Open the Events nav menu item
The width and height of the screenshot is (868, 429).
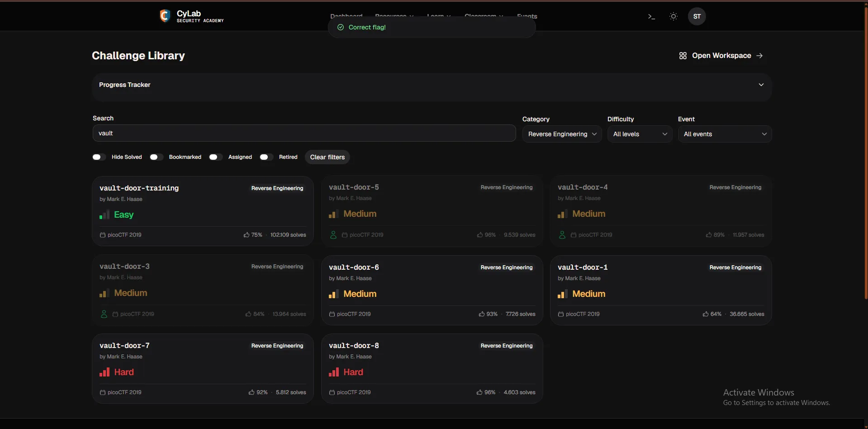(x=527, y=16)
